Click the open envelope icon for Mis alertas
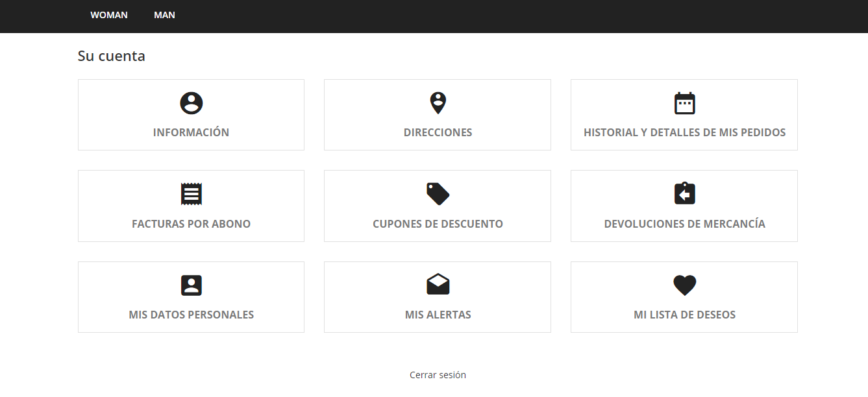 [438, 285]
